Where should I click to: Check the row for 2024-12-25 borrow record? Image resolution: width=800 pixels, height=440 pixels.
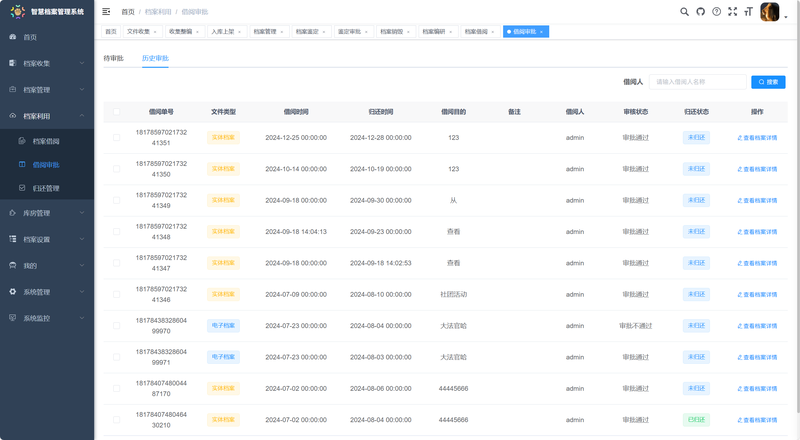[x=116, y=138]
